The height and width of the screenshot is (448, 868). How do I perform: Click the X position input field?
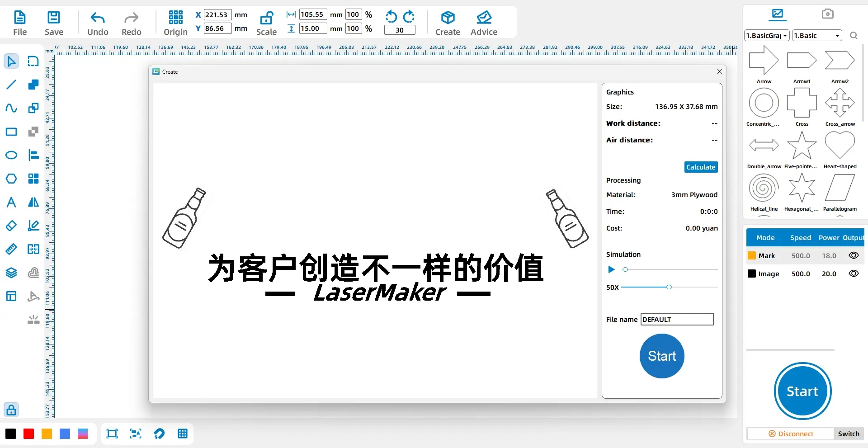(x=218, y=14)
